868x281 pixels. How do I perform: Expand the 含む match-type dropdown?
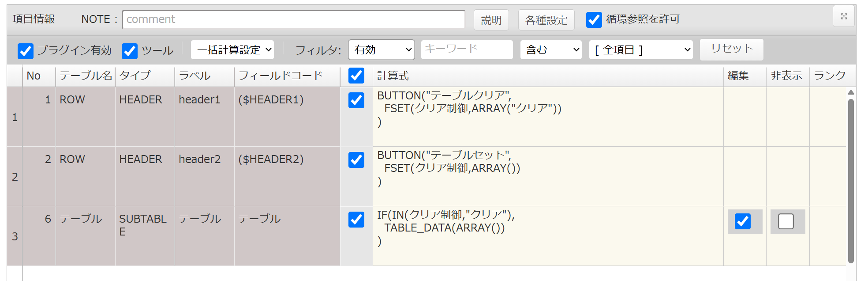pyautogui.click(x=551, y=50)
